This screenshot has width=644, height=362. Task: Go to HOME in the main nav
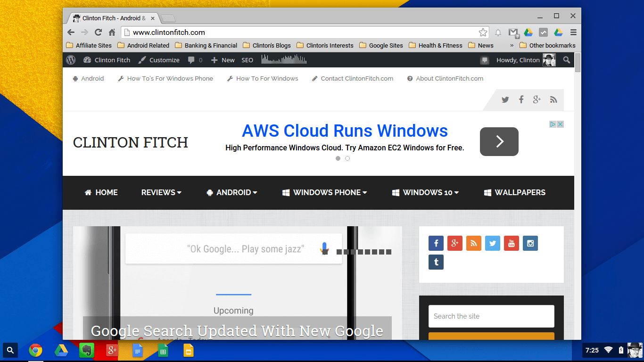click(x=101, y=192)
